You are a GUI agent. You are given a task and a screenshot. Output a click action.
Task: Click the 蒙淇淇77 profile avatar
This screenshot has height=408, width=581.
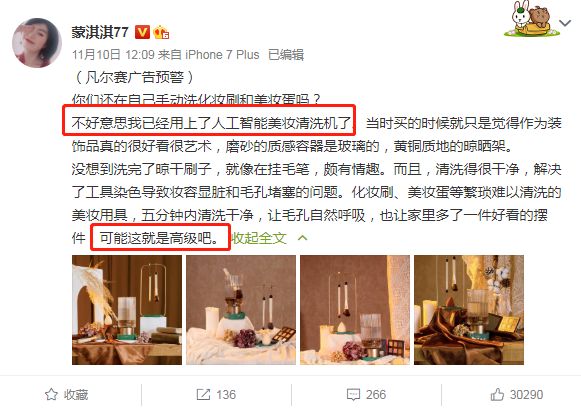pos(37,43)
